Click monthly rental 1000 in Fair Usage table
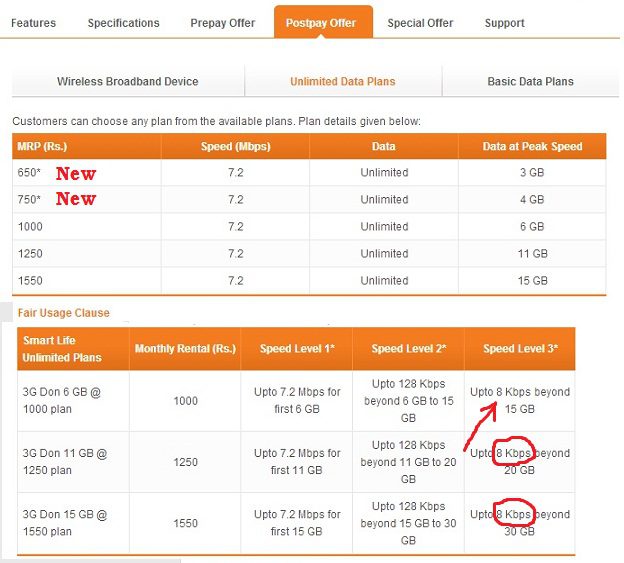624x563 pixels. 185,401
